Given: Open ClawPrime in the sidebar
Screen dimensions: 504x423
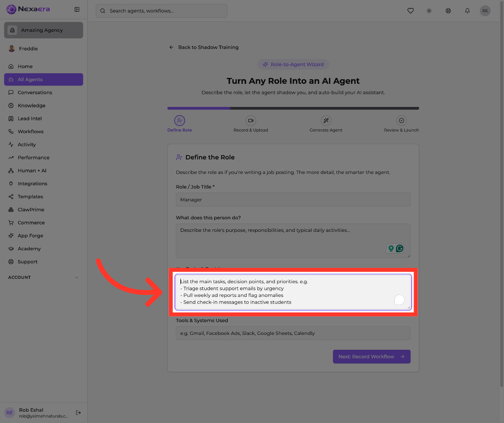Looking at the screenshot, I should (44, 210).
